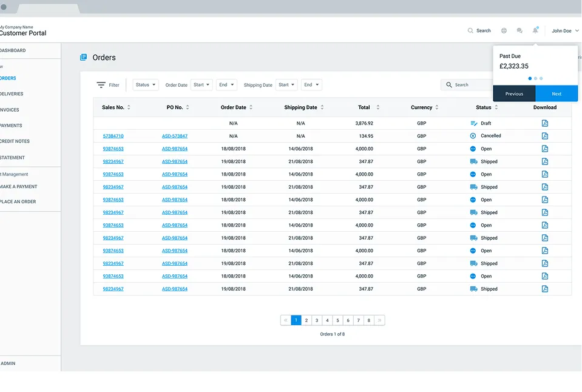Viewport: 582px width, 392px height.
Task: Open the chat messages icon
Action: click(519, 30)
